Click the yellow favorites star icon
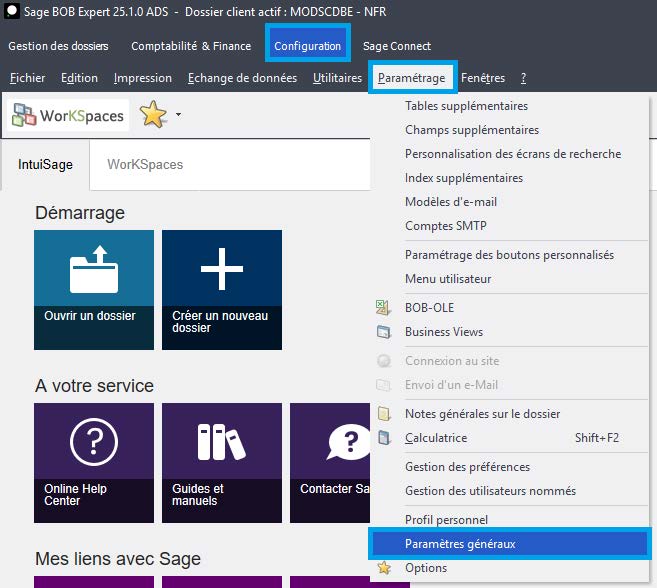 click(153, 115)
